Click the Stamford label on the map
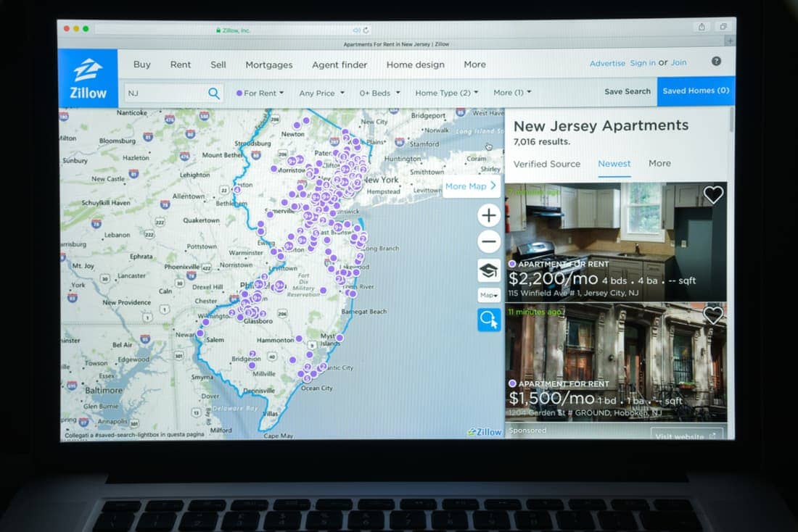 [424, 144]
